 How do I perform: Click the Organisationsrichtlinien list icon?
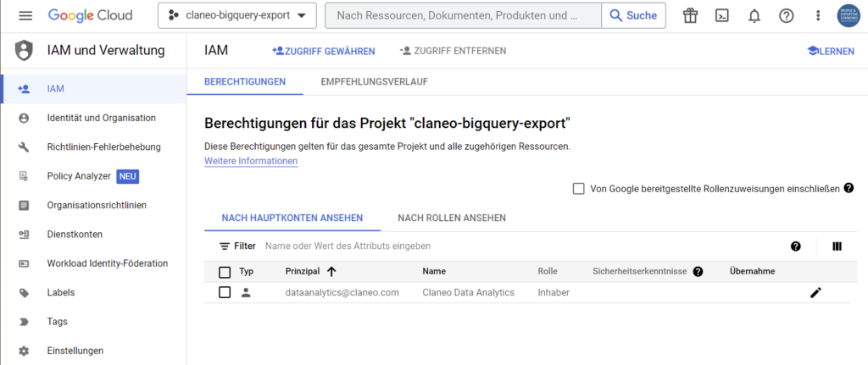click(24, 205)
